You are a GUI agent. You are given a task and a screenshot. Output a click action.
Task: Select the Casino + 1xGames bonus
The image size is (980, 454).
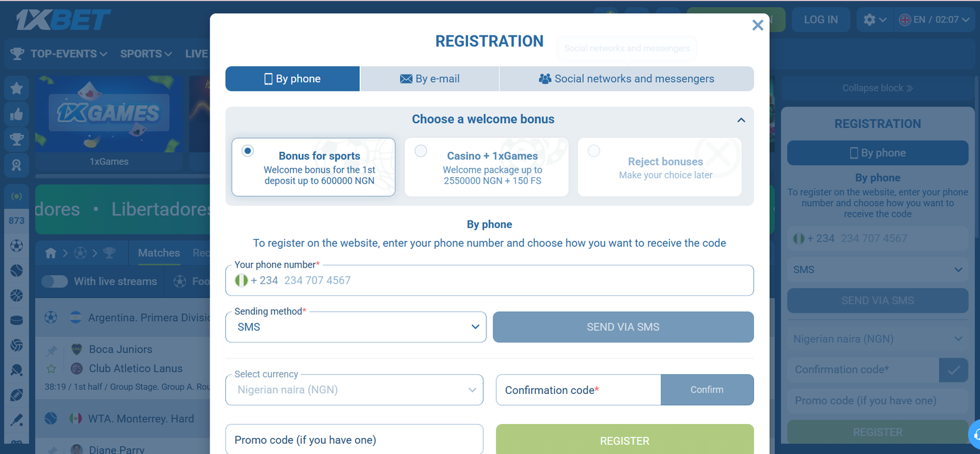[486, 167]
